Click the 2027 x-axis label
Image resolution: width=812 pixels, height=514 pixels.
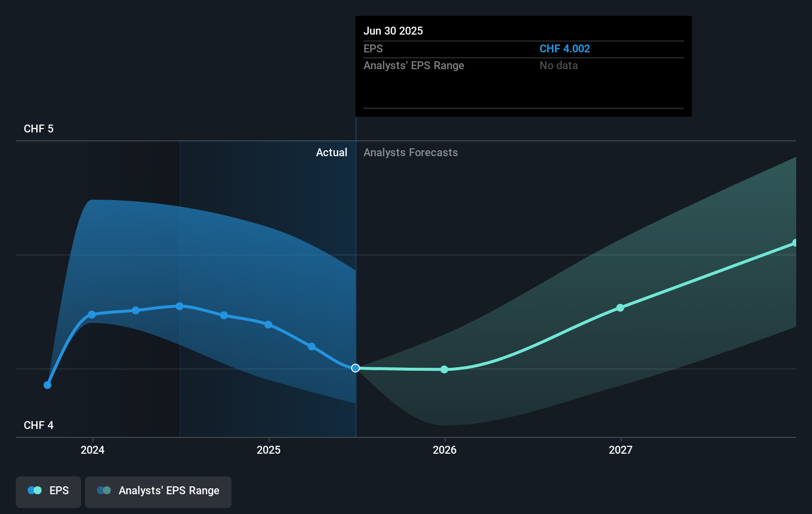pos(621,450)
